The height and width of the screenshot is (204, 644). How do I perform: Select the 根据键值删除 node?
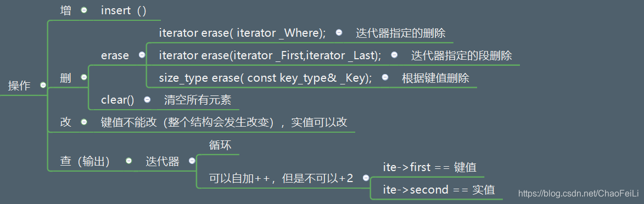pos(435,77)
